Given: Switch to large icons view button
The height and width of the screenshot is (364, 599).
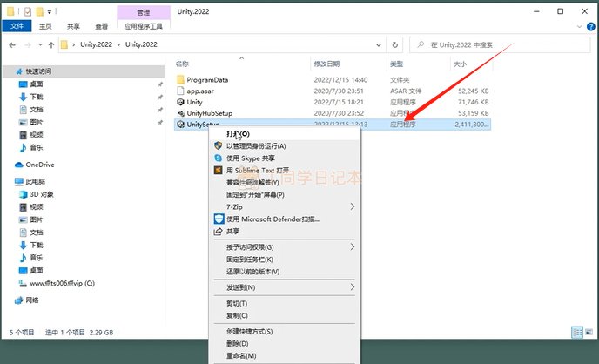Looking at the screenshot, I should (589, 333).
